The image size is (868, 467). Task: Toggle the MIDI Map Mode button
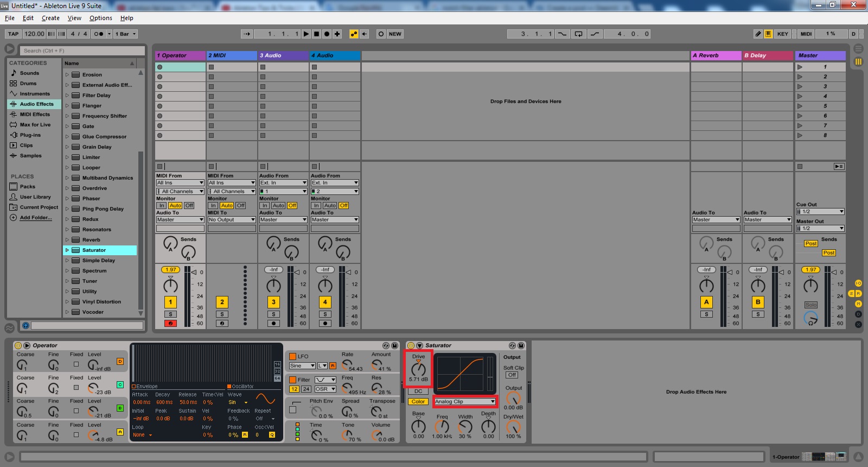(x=806, y=34)
